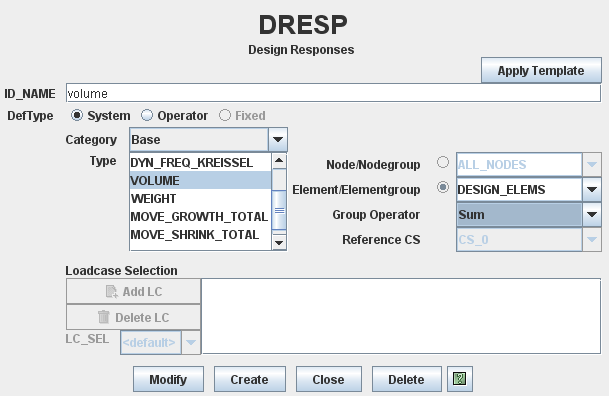Click the ID_NAME volume input field

pyautogui.click(x=333, y=93)
